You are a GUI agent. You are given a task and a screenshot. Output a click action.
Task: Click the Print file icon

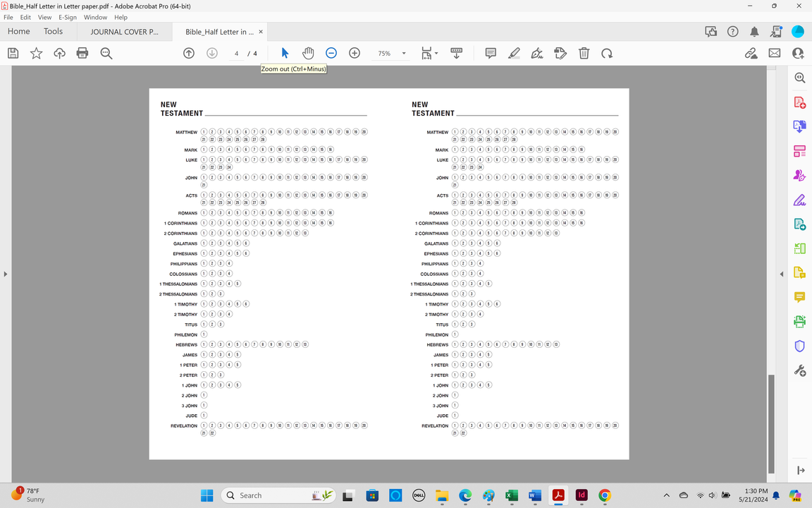[x=82, y=53]
